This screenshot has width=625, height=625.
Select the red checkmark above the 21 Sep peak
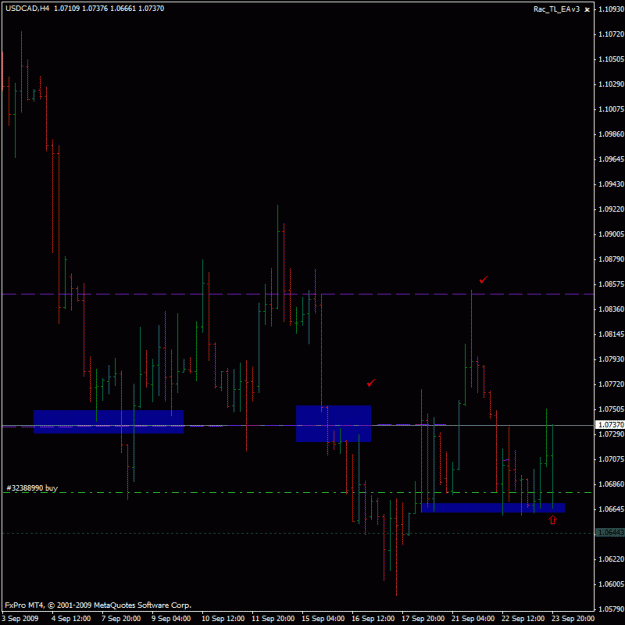pyautogui.click(x=483, y=279)
